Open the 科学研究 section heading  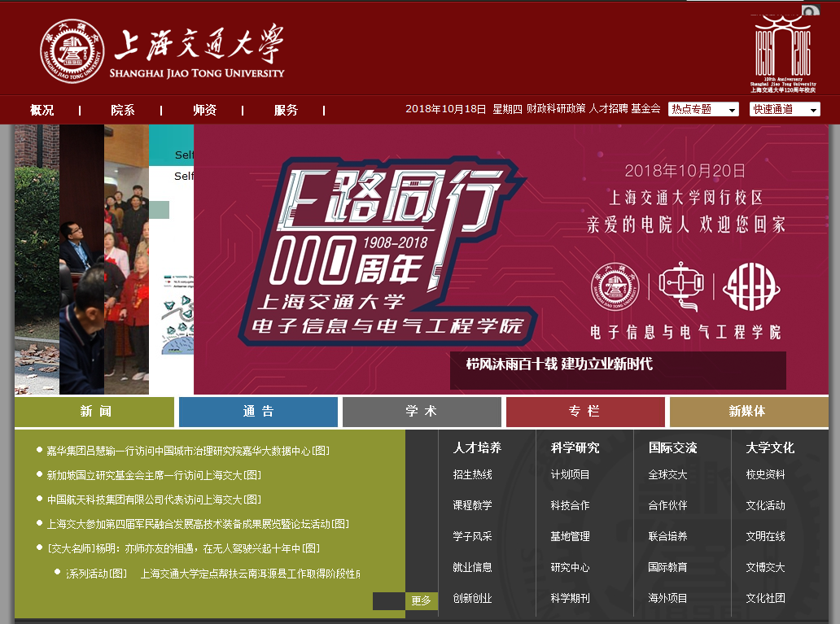[575, 447]
